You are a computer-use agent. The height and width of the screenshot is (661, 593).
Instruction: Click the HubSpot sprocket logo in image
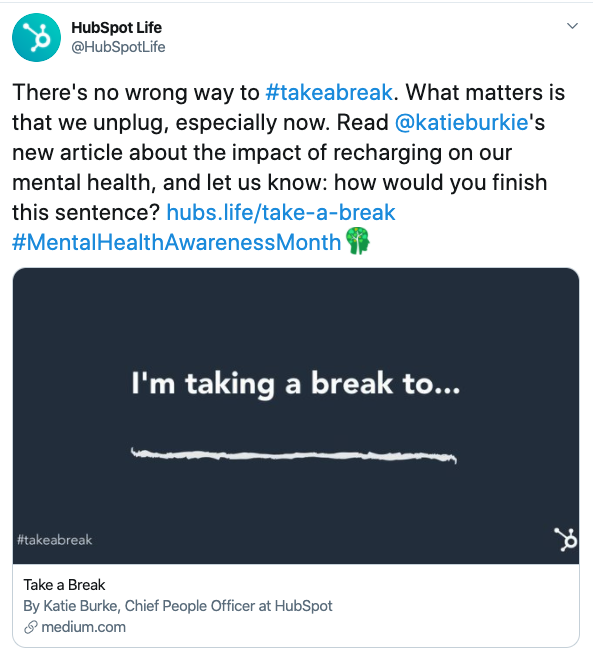tap(565, 539)
